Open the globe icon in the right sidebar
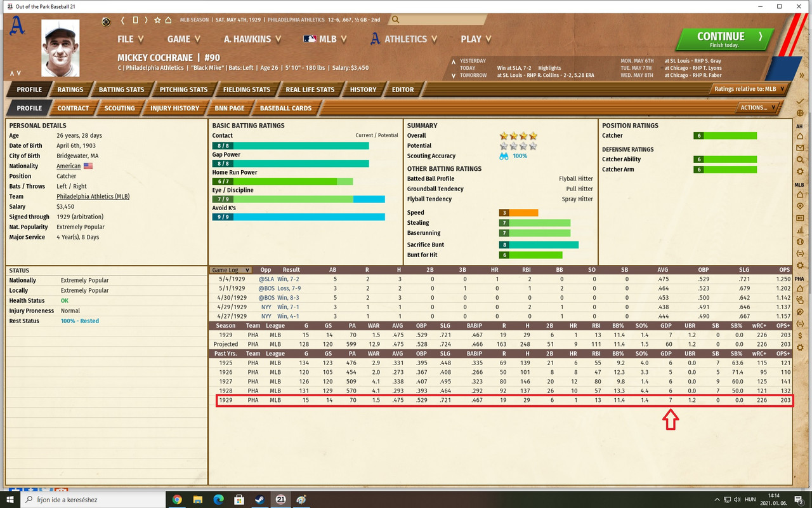 (801, 113)
